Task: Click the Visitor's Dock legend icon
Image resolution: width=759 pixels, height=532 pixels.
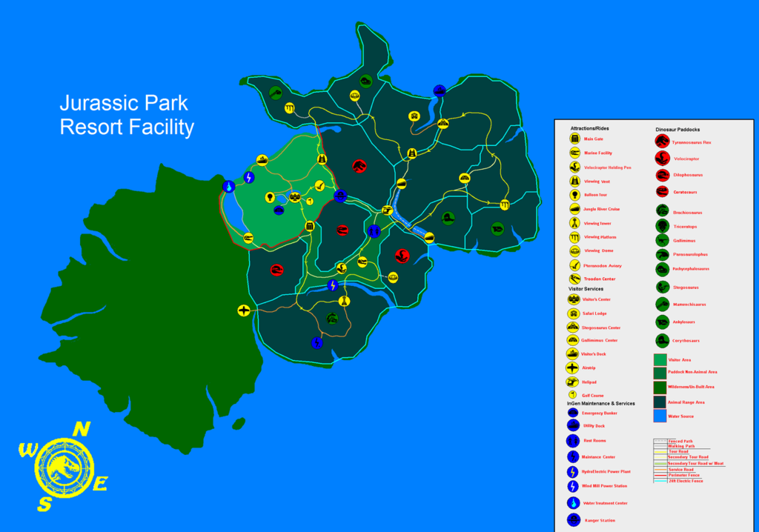Action: pyautogui.click(x=573, y=354)
